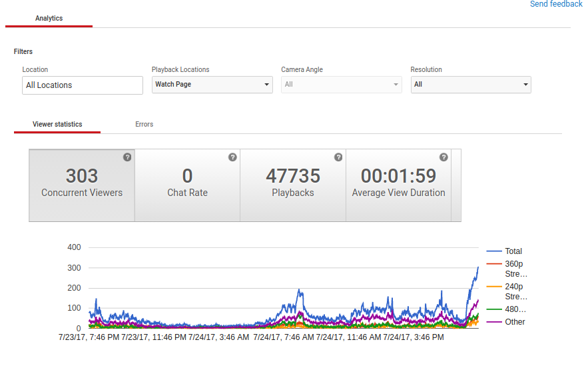Open the Camera Angle dropdown
The image size is (588, 376).
coord(341,85)
